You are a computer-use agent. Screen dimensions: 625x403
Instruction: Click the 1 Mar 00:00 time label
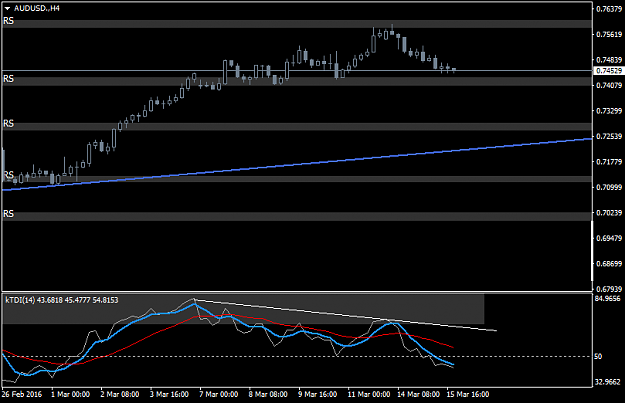[x=71, y=394]
